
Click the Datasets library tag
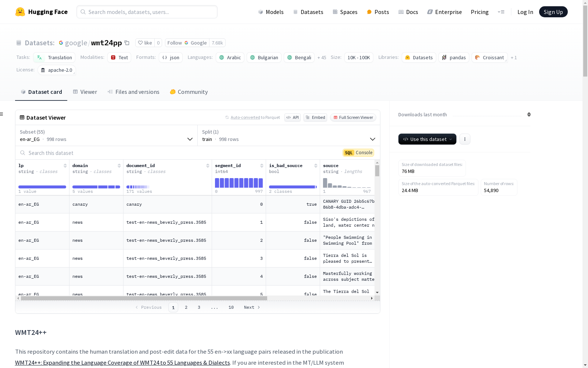[x=419, y=57]
